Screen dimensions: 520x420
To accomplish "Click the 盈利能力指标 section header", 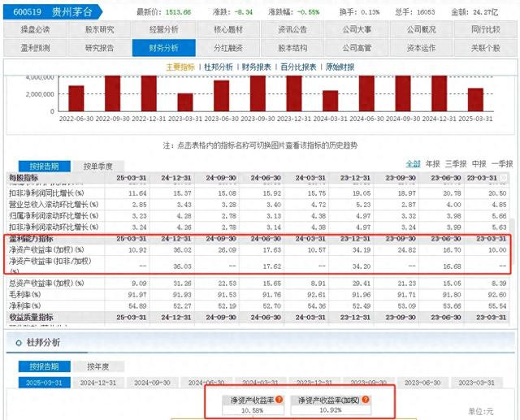I will tap(31, 239).
